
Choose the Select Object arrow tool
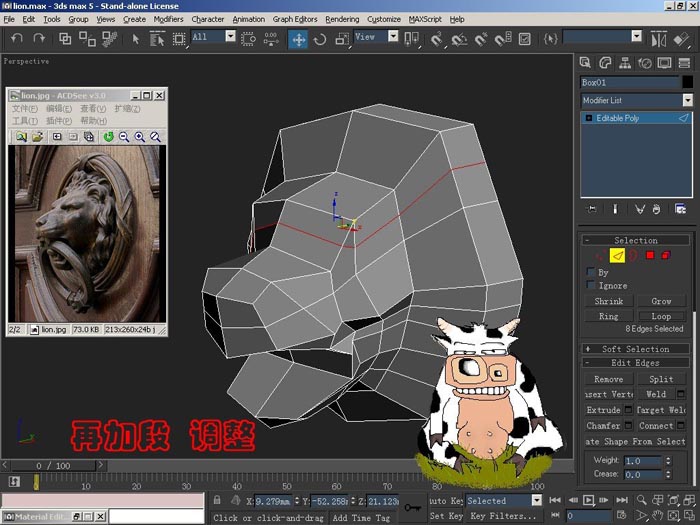click(136, 39)
